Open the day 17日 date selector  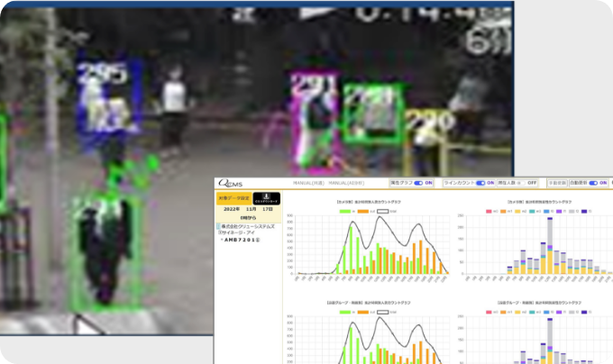point(269,207)
